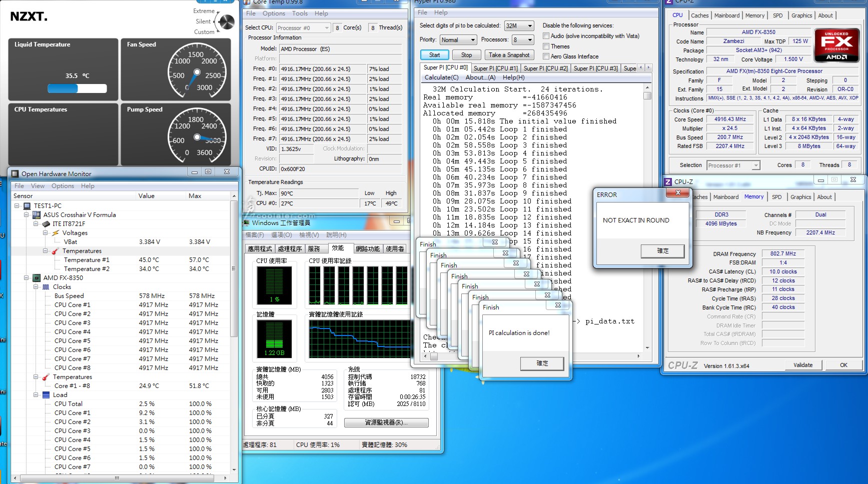
Task: Switch to the 處理程序 tab in Task Manager
Action: [290, 248]
